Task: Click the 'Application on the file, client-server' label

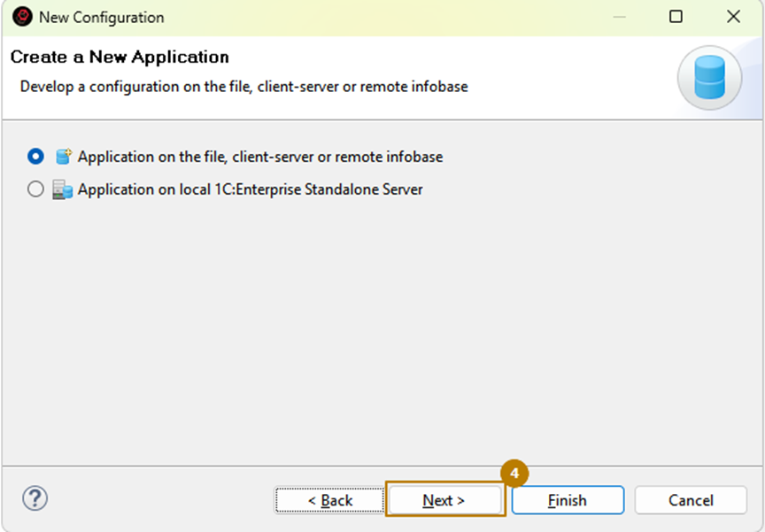Action: [259, 157]
